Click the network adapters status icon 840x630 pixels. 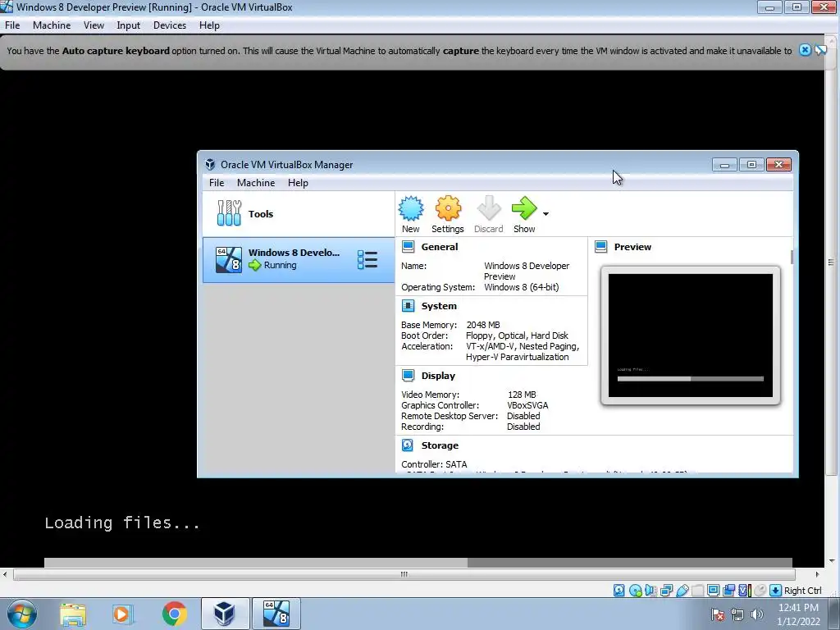pyautogui.click(x=666, y=591)
